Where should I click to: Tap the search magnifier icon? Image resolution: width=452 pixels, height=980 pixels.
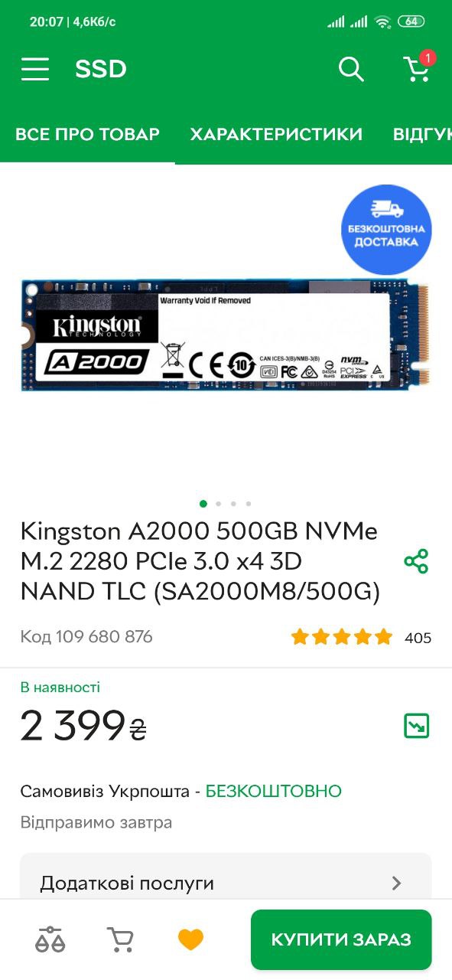click(351, 70)
